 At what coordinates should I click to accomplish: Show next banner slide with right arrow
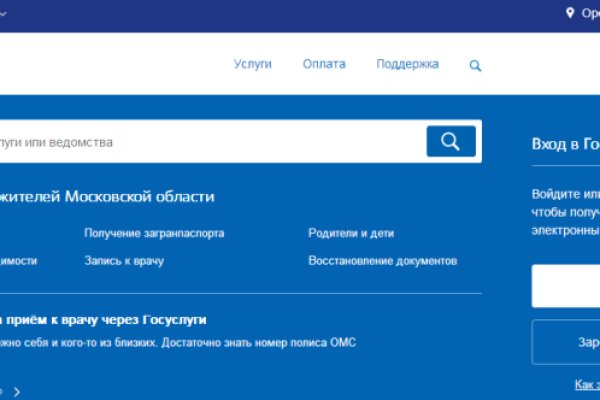[17, 391]
